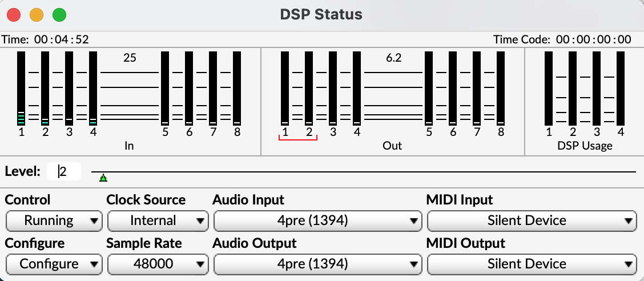Choose Audio Output device 4pre menu
644x281 pixels.
click(317, 264)
